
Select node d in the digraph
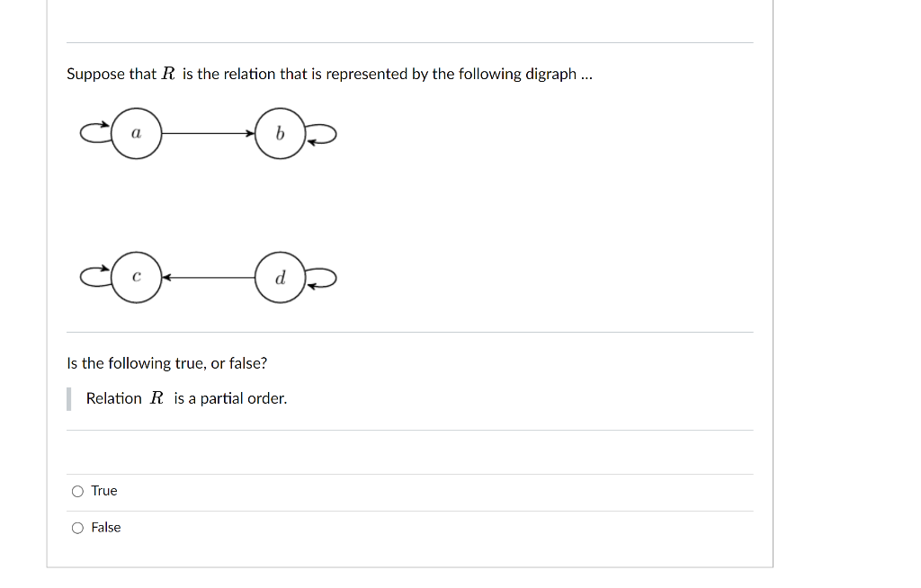(280, 277)
